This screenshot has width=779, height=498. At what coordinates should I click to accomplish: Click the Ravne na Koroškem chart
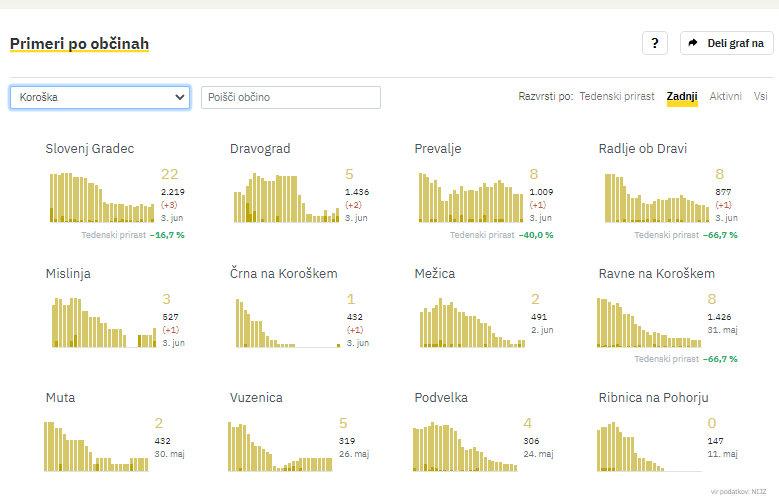(654, 322)
